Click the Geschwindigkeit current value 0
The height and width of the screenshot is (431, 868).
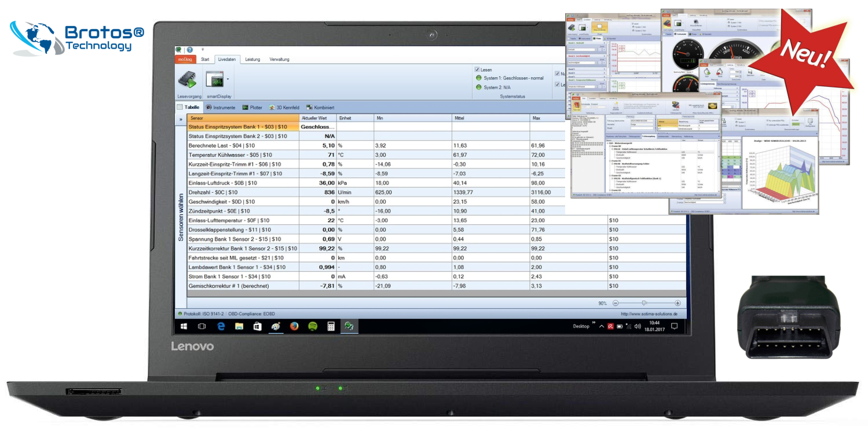click(x=332, y=201)
